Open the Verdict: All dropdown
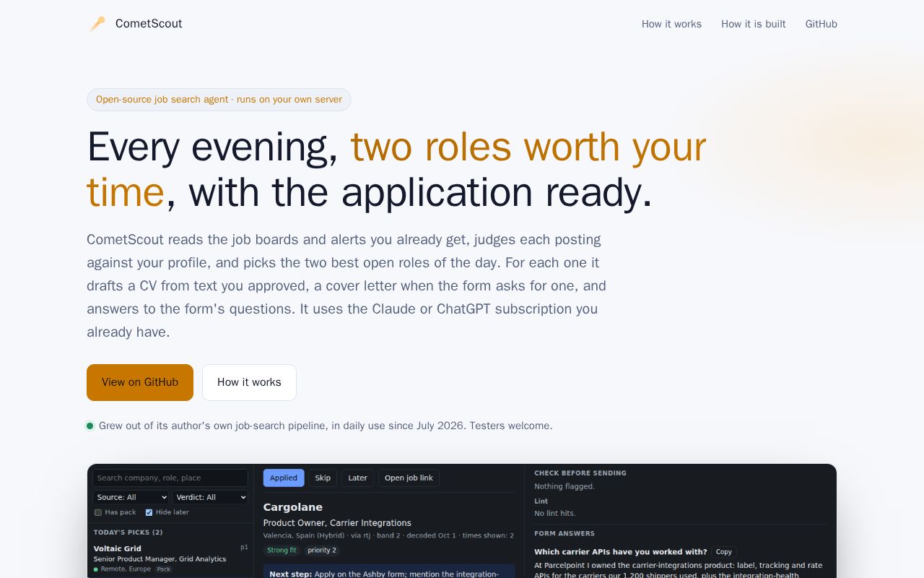The width and height of the screenshot is (924, 578). point(210,497)
